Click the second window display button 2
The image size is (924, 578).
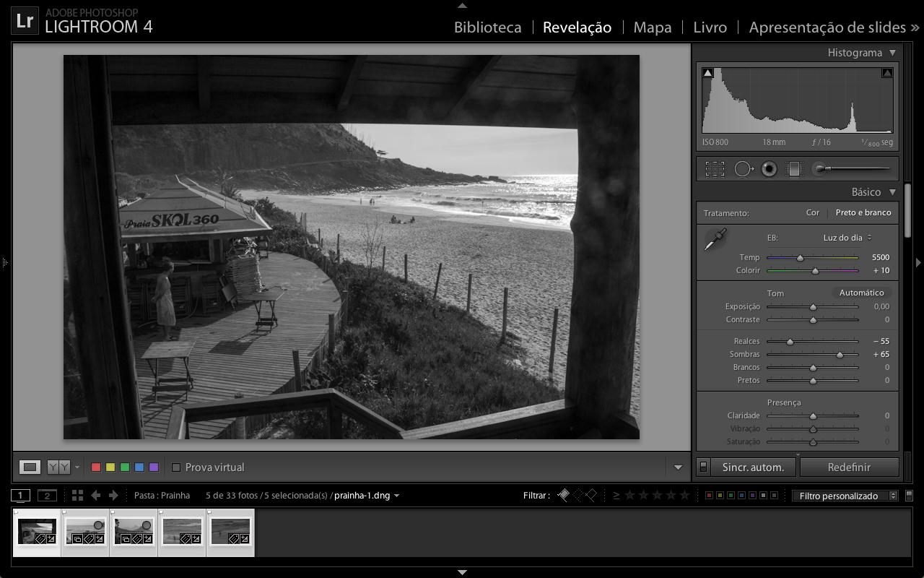tap(47, 496)
